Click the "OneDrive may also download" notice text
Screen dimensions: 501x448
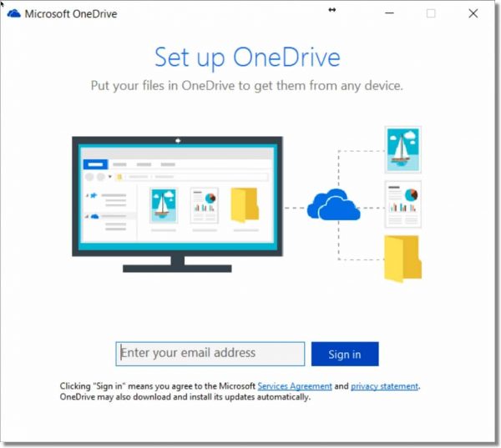(185, 397)
